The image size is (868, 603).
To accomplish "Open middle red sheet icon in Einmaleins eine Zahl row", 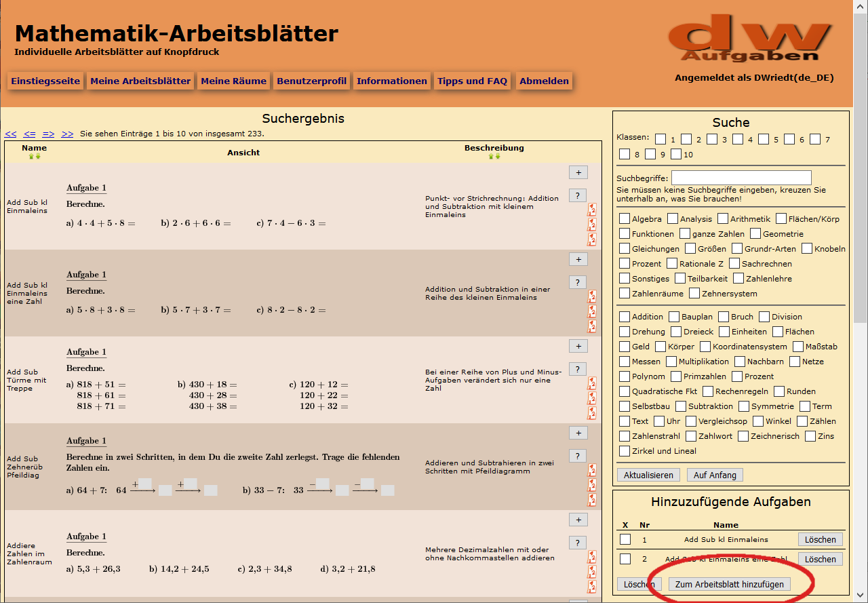I will pyautogui.click(x=592, y=311).
